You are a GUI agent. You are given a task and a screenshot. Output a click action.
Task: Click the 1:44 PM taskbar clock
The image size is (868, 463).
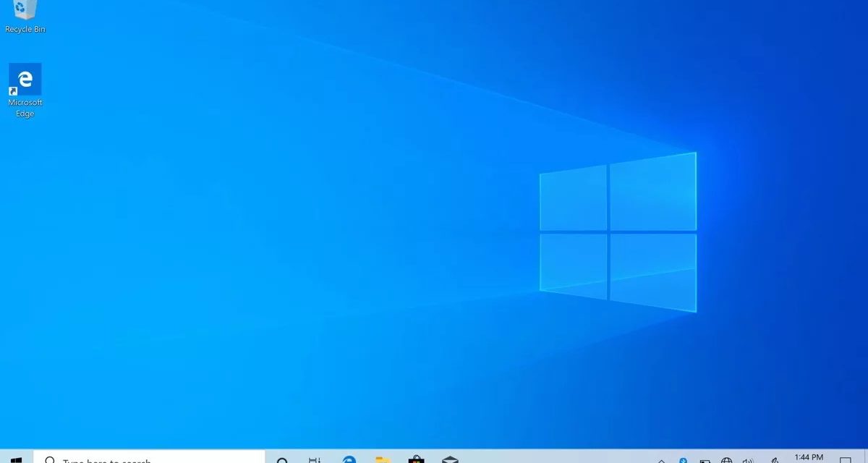(808, 458)
